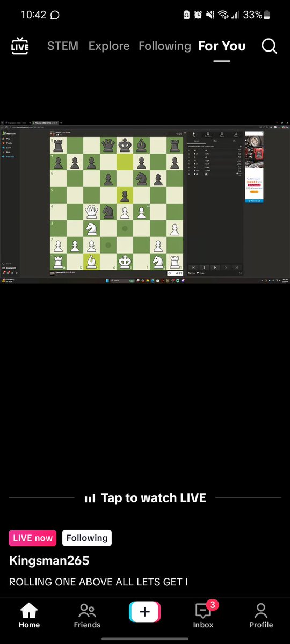Click the white Following button

(87, 538)
